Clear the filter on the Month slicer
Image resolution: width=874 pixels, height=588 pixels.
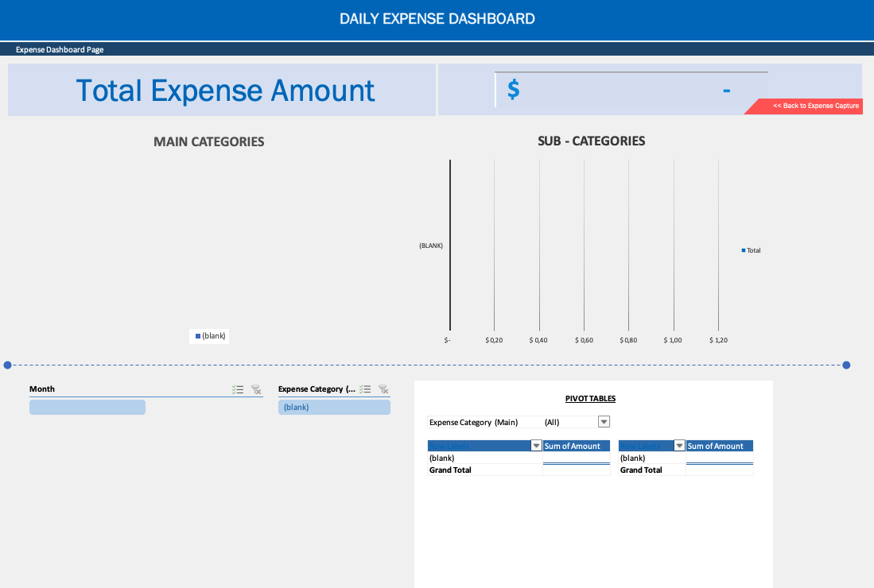click(x=256, y=390)
